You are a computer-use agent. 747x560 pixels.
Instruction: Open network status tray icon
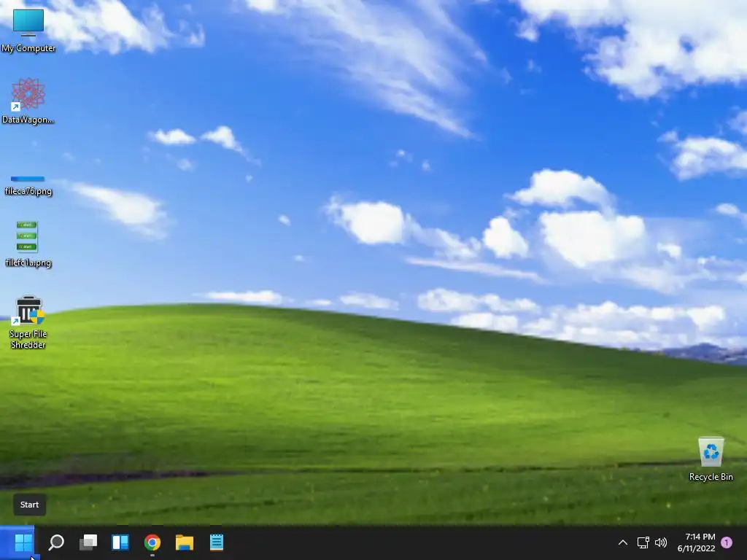coord(643,542)
